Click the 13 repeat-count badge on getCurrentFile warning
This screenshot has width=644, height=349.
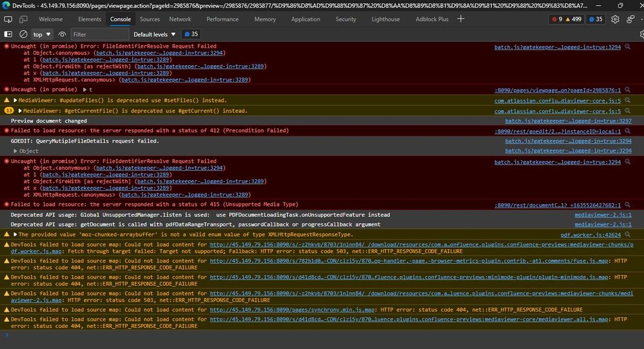coord(9,110)
